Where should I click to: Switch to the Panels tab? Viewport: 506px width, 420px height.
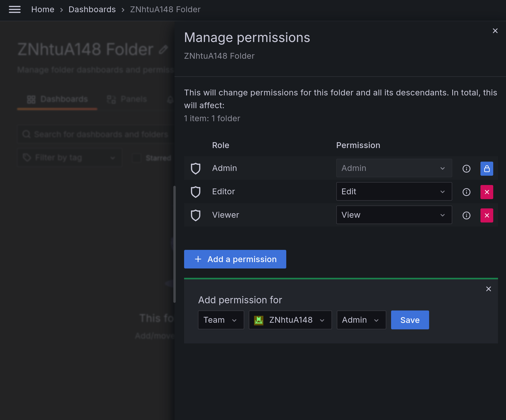click(x=127, y=99)
